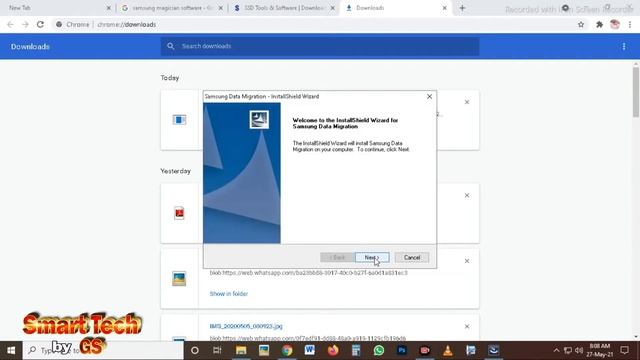The width and height of the screenshot is (640, 360).
Task: Remove today's download entry from list
Action: 467,102
